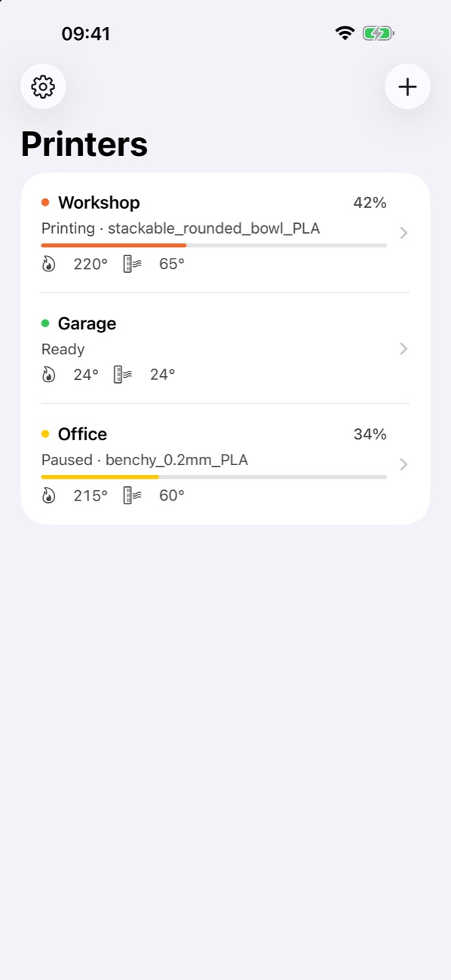Tap the Office nozzle flame icon
This screenshot has height=980, width=451.
coord(49,495)
